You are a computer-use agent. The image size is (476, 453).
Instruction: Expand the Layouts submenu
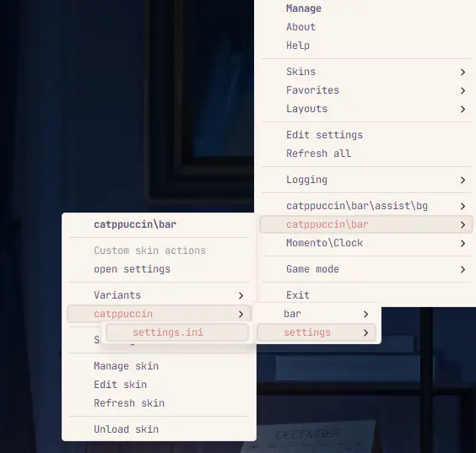(x=365, y=109)
